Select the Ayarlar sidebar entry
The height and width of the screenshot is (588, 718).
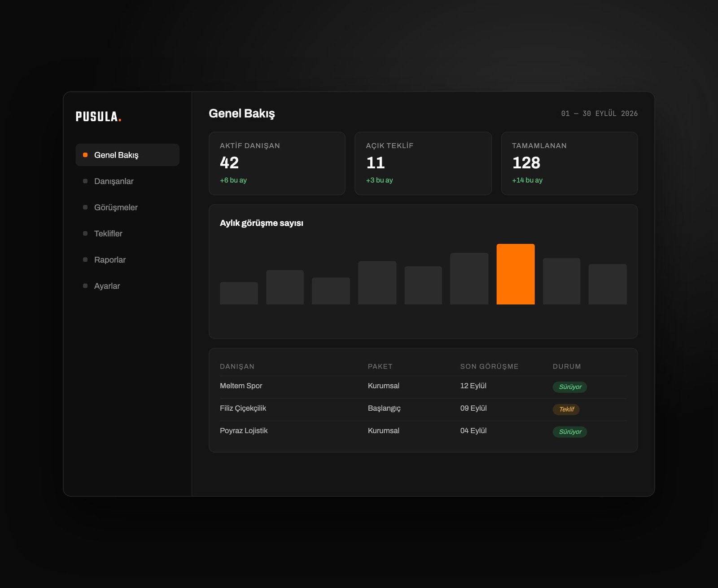coord(127,286)
